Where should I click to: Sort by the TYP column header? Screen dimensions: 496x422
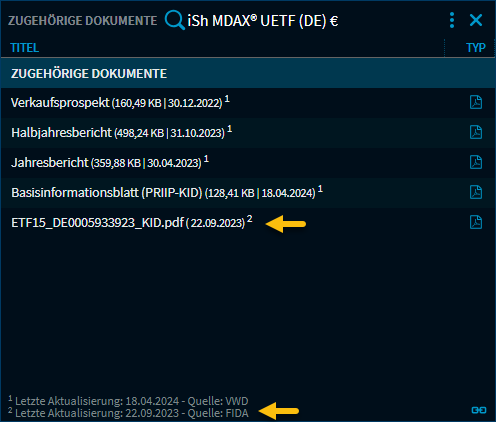(x=476, y=48)
